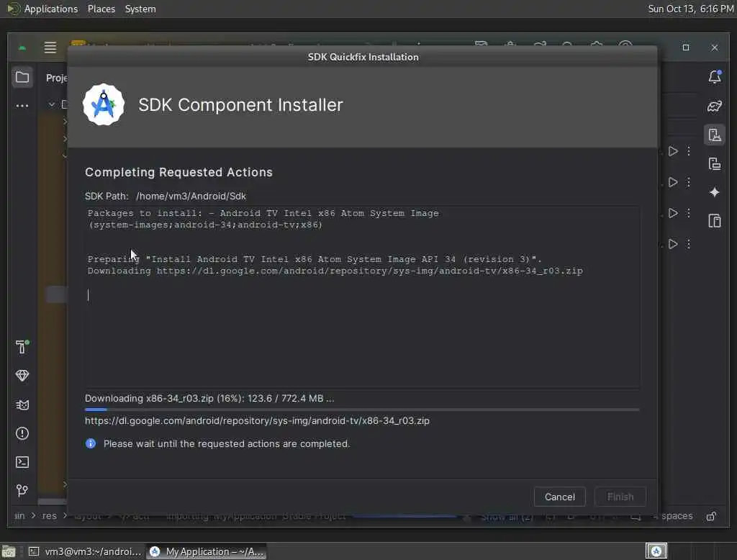Open App Quality Insights gem icon
Viewport: 737px width, 560px height.
(x=22, y=375)
